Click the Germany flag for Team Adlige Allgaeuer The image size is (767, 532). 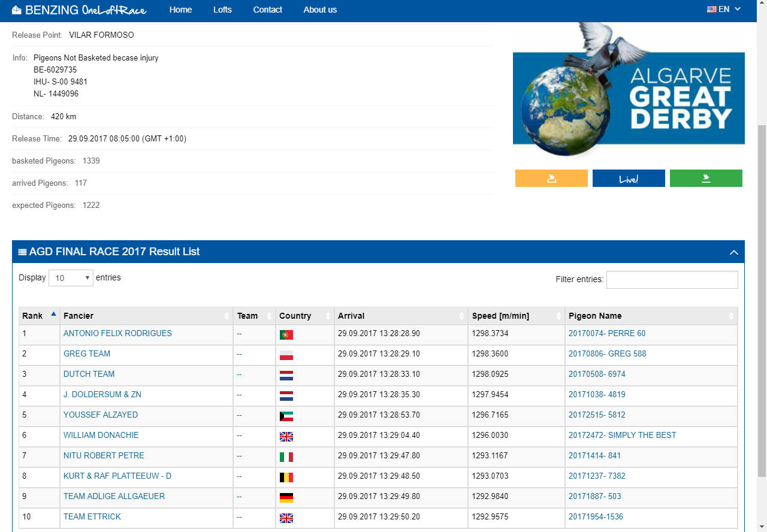pyautogui.click(x=286, y=498)
